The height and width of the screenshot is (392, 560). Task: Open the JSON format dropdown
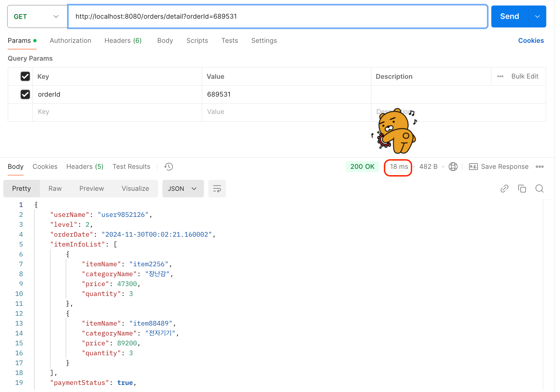(183, 189)
